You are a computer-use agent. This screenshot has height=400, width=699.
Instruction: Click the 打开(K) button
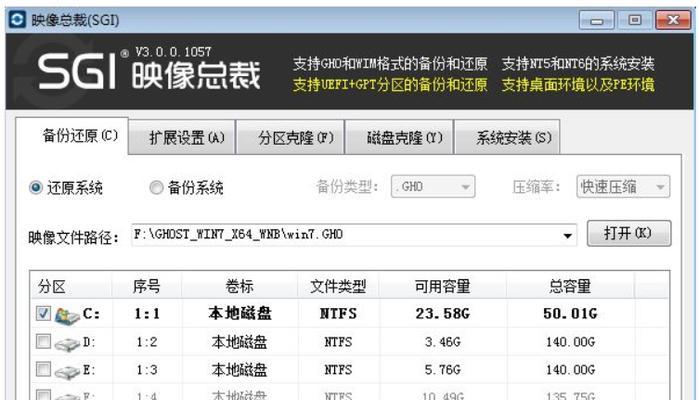tap(629, 233)
